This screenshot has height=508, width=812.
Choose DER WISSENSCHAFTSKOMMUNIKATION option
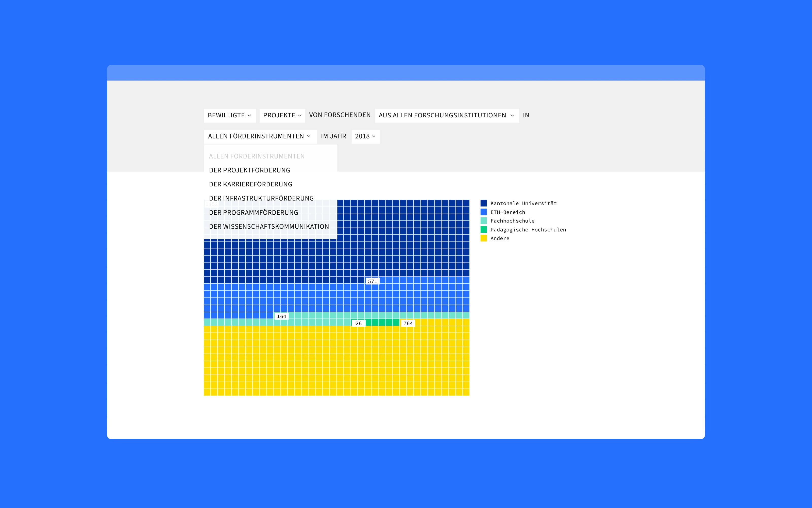point(269,227)
